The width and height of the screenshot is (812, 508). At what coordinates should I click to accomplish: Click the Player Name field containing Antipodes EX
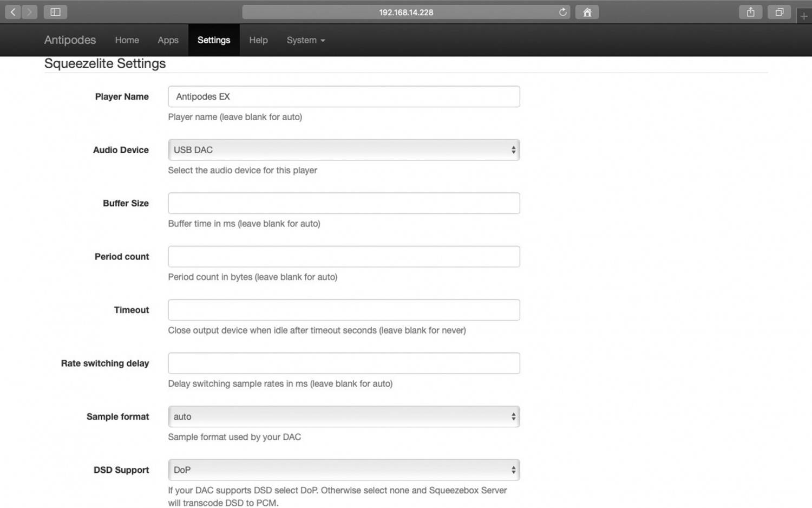point(344,96)
